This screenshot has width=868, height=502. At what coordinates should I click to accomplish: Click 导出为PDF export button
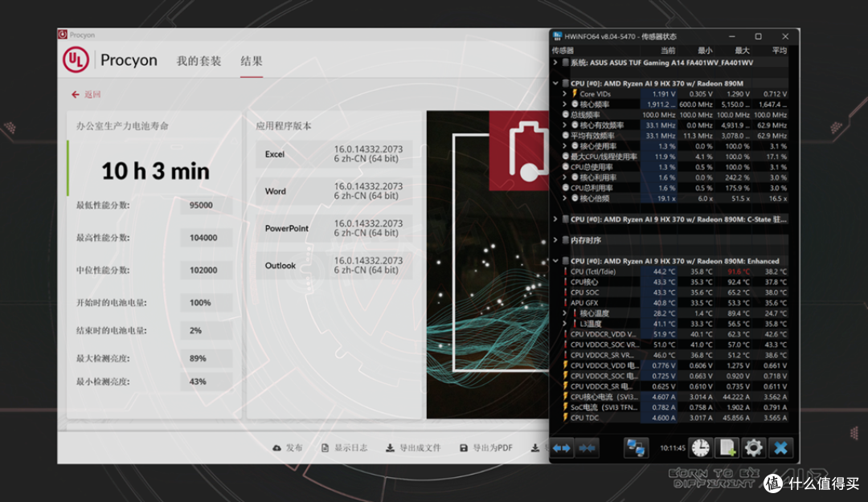[486, 447]
